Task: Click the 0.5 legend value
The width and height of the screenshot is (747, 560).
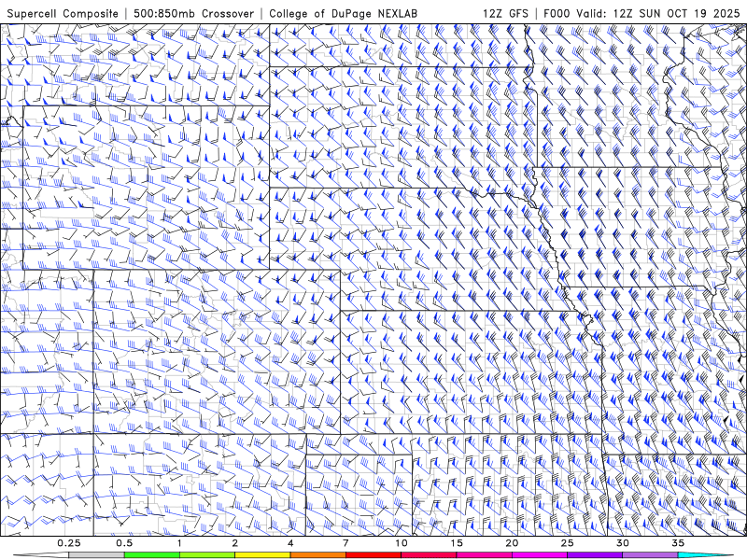Action: (x=124, y=543)
